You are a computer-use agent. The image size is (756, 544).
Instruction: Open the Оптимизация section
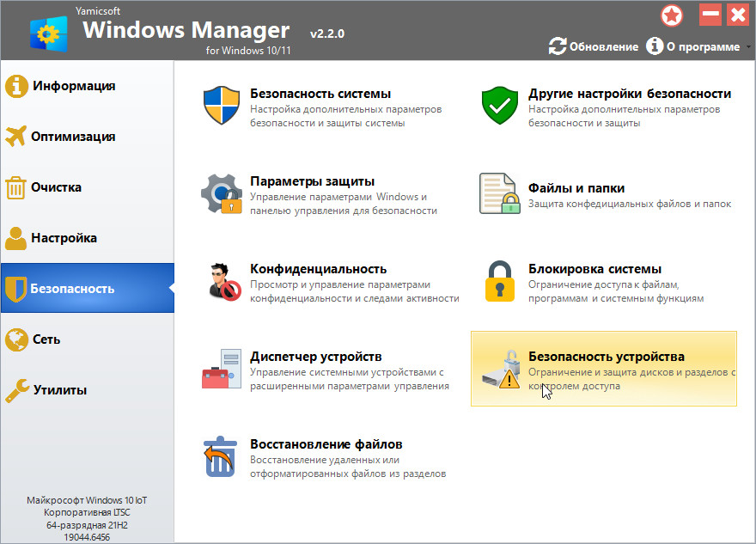[x=73, y=137]
